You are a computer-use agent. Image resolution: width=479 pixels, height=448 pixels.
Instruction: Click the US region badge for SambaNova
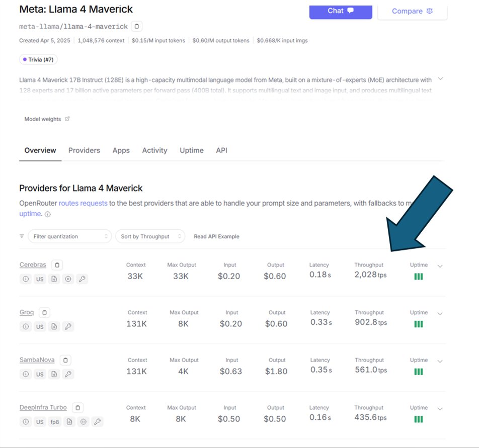click(x=40, y=374)
